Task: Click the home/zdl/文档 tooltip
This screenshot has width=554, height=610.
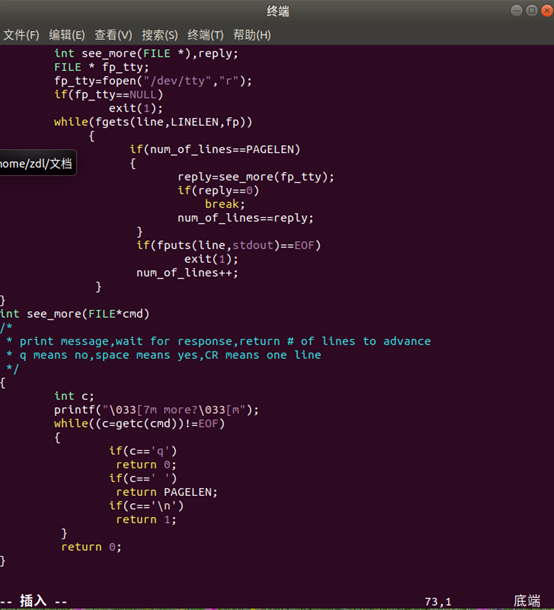Action: pyautogui.click(x=37, y=163)
